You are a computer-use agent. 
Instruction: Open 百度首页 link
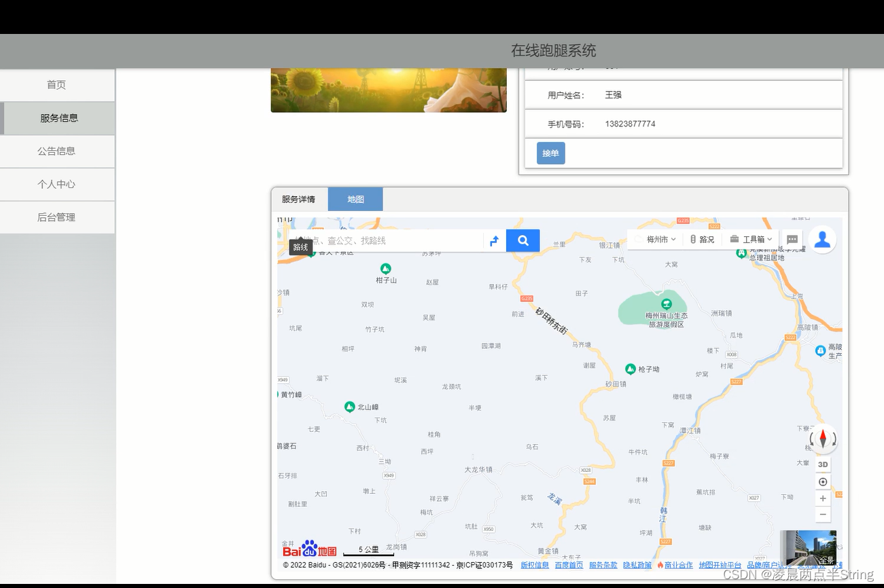(569, 565)
